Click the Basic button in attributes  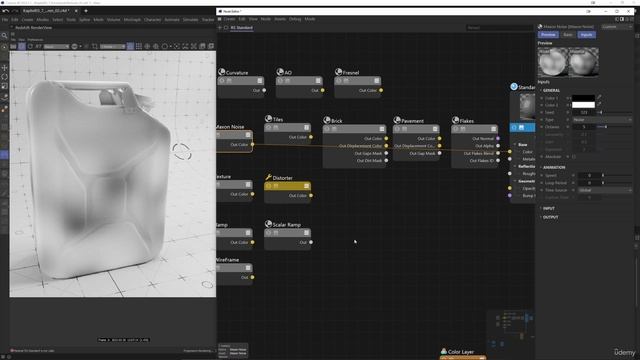point(568,35)
